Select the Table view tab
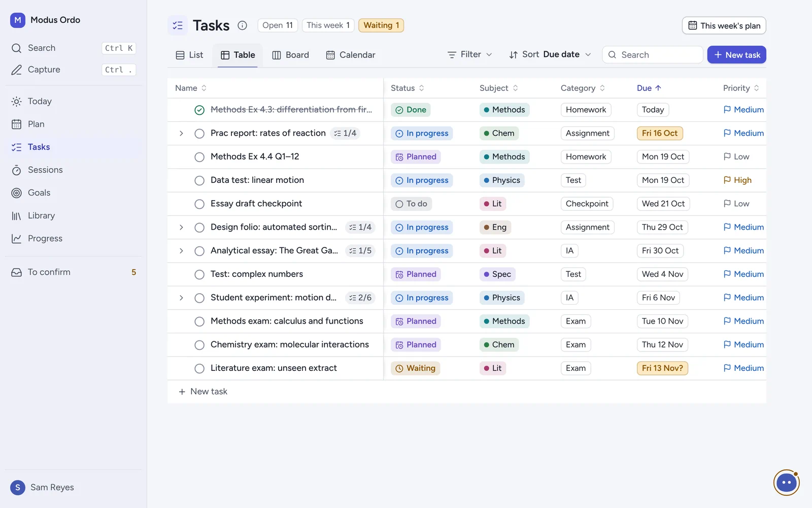 point(238,55)
